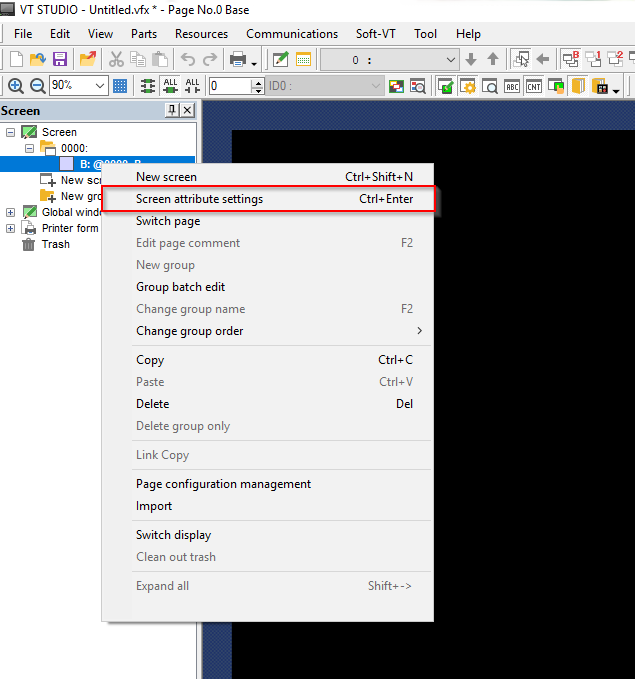Image resolution: width=635 pixels, height=679 pixels.
Task: Click the yellow calendar grid icon
Action: (x=303, y=59)
